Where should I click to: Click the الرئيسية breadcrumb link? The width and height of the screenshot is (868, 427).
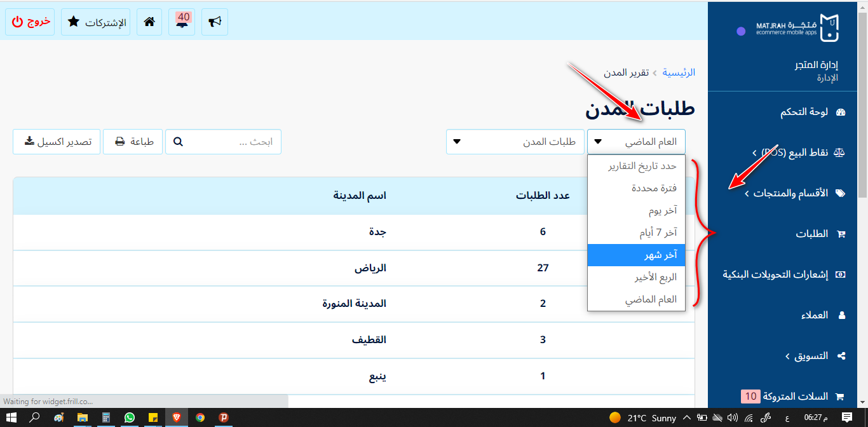(x=679, y=72)
